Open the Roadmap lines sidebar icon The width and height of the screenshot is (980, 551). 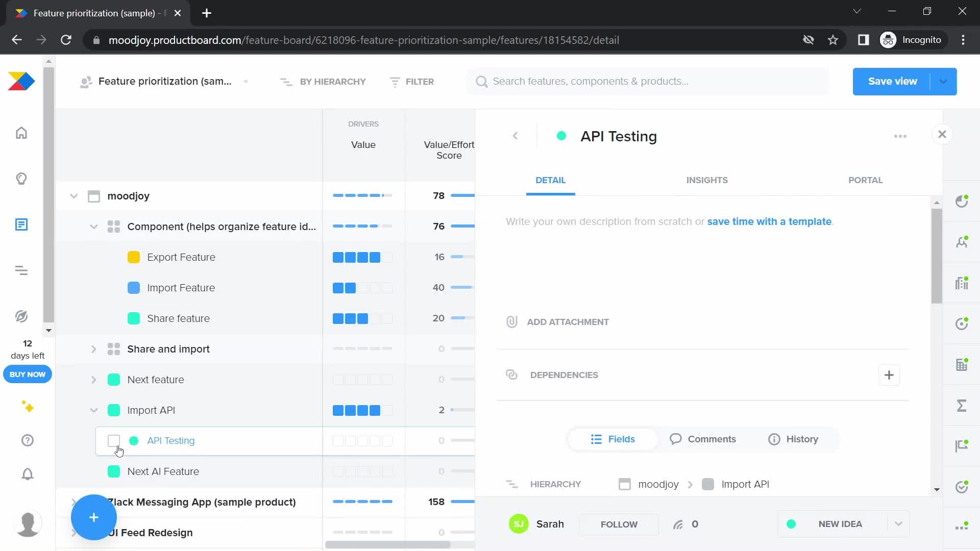pyautogui.click(x=21, y=270)
